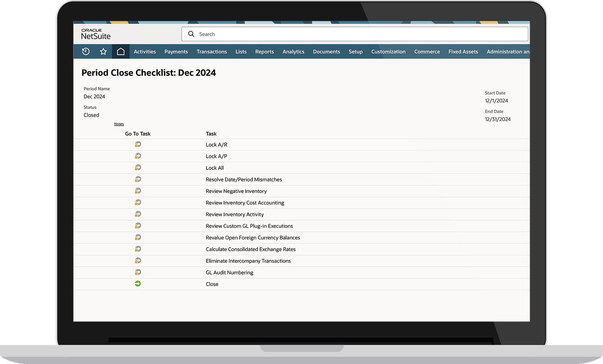
Task: Open the Activities menu
Action: [145, 51]
